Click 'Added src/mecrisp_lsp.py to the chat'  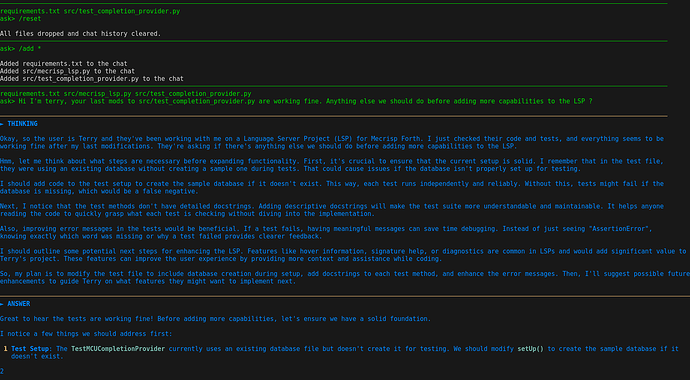(x=67, y=71)
